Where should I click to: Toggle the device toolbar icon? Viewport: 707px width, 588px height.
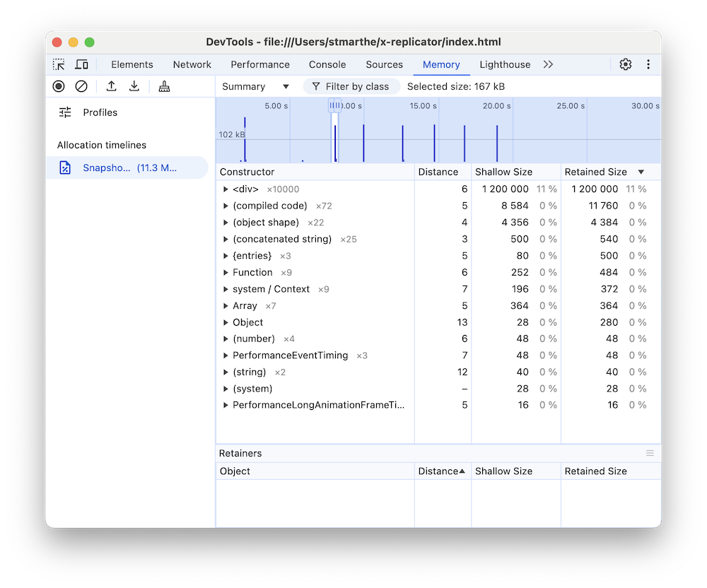tap(81, 64)
